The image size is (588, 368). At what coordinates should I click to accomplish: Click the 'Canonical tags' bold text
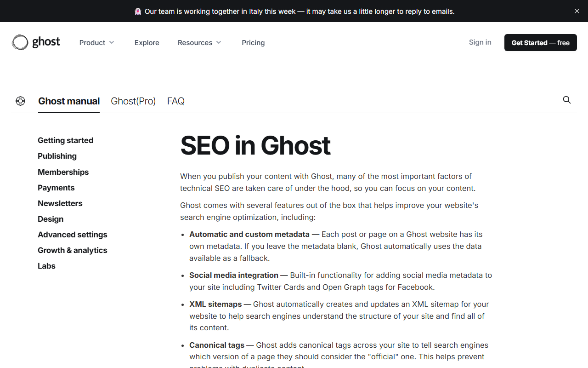point(217,345)
